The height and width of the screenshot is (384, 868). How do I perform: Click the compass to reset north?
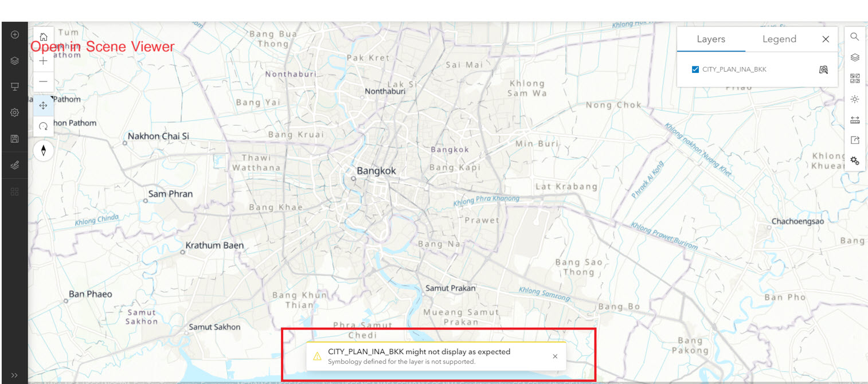(44, 151)
